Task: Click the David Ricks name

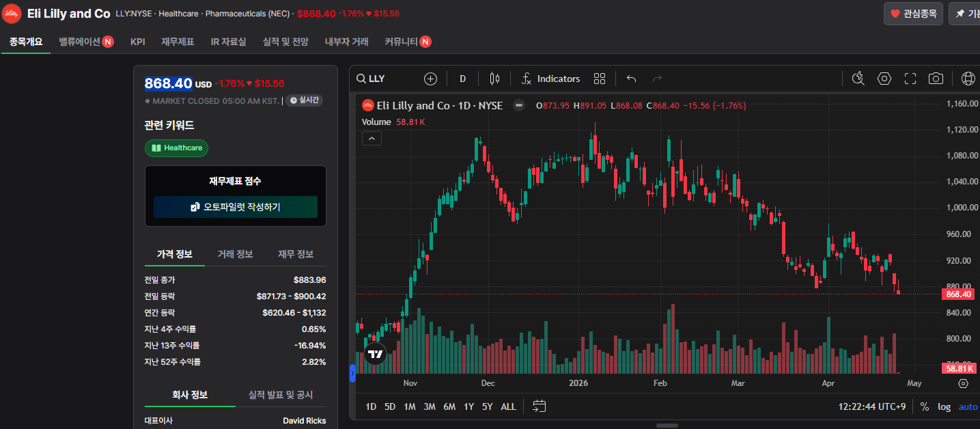Action: pos(305,421)
